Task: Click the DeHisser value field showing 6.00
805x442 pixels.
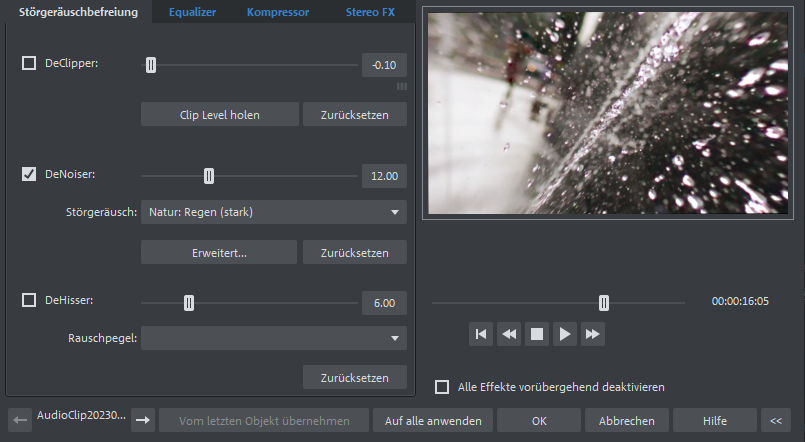Action: click(384, 302)
